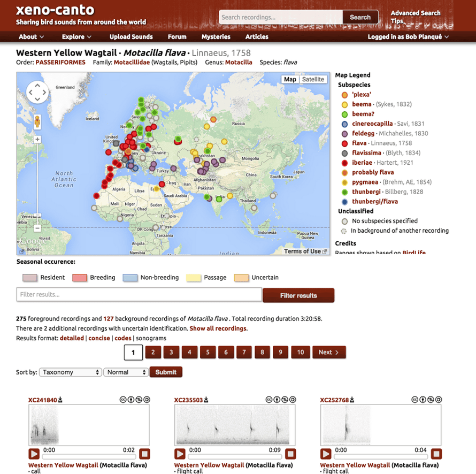The height and width of the screenshot is (474, 476).
Task: Open the Articles page
Action: coord(257,37)
